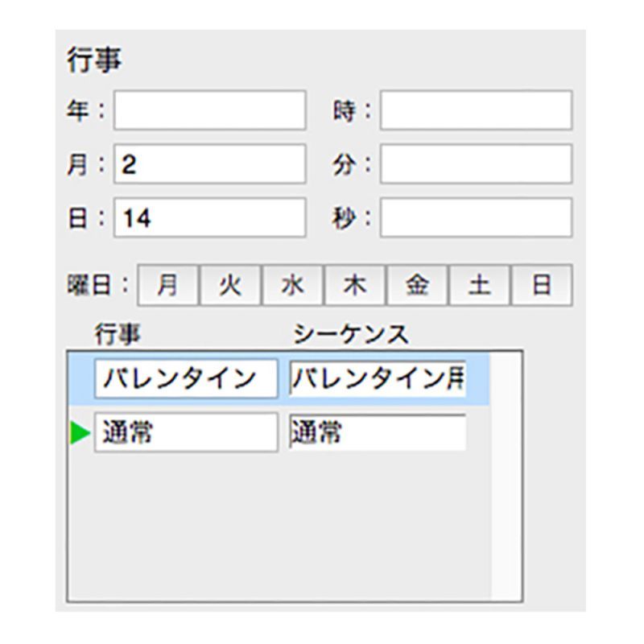Open the 通常 sequence field
The width and height of the screenshot is (644, 644).
378,433
